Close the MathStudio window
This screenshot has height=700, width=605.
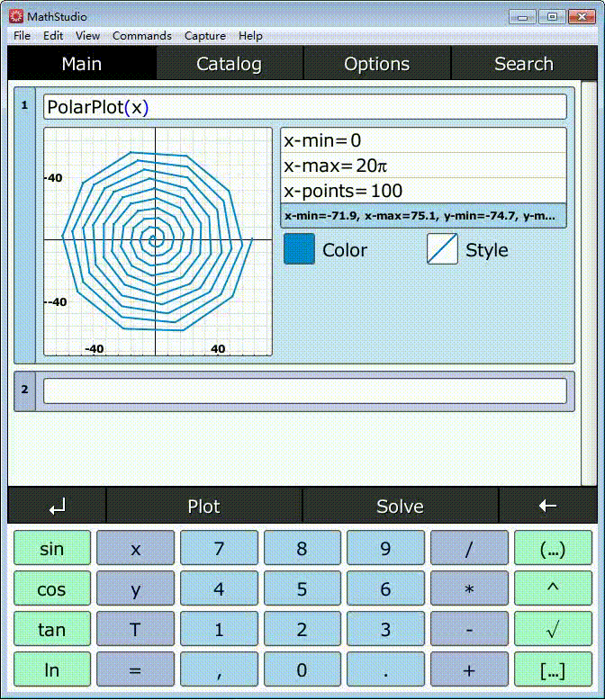click(582, 17)
